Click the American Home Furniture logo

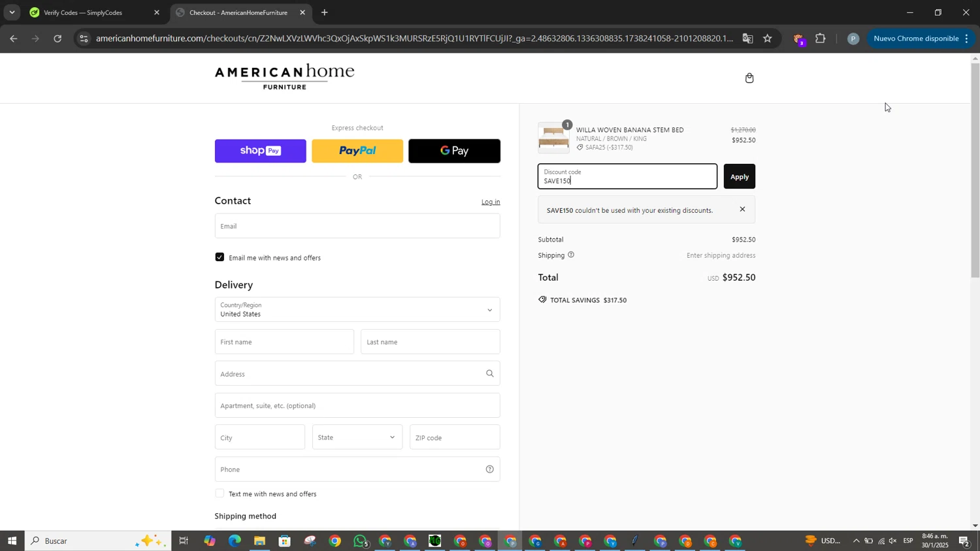(x=284, y=76)
